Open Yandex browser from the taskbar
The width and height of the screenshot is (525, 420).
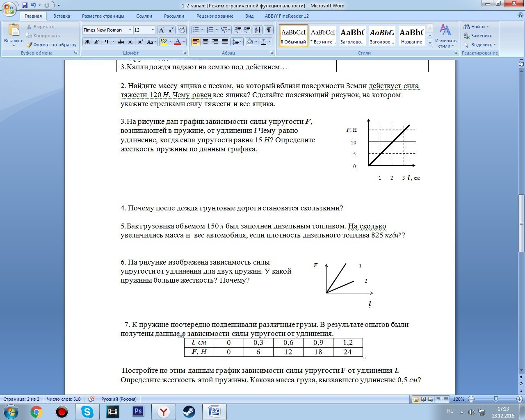click(164, 411)
